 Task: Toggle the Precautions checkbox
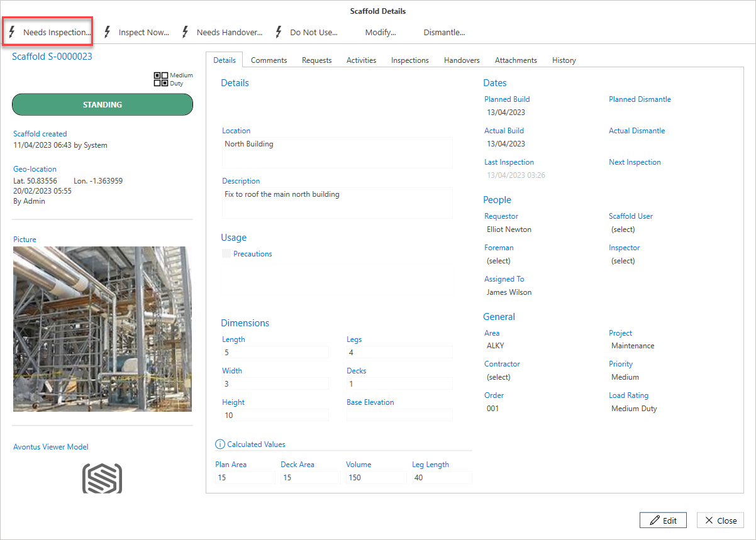coord(226,254)
